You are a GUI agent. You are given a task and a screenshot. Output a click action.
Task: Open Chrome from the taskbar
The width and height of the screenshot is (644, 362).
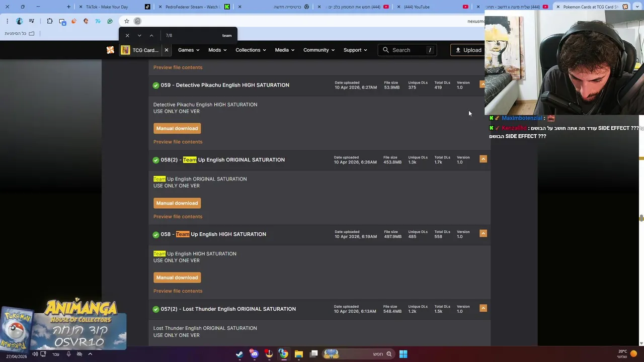(284, 354)
